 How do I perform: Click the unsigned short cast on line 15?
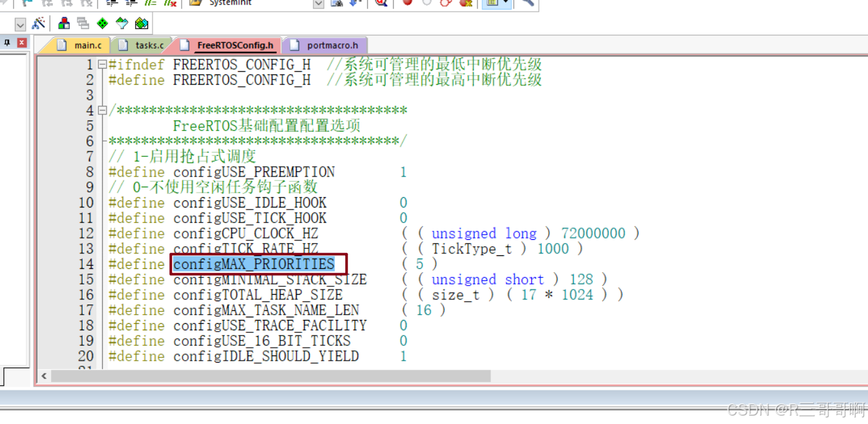(x=488, y=279)
